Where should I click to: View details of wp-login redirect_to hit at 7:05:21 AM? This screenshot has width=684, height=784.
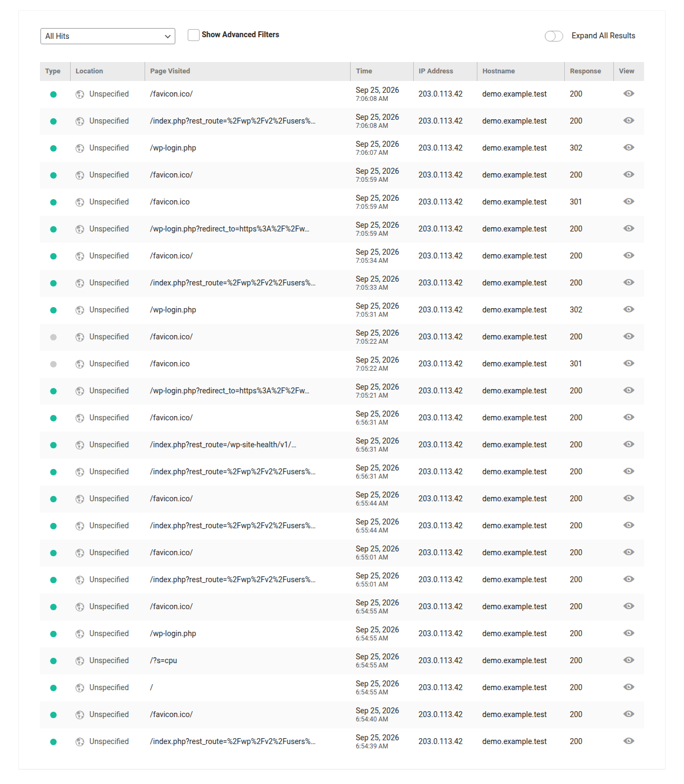coord(628,390)
